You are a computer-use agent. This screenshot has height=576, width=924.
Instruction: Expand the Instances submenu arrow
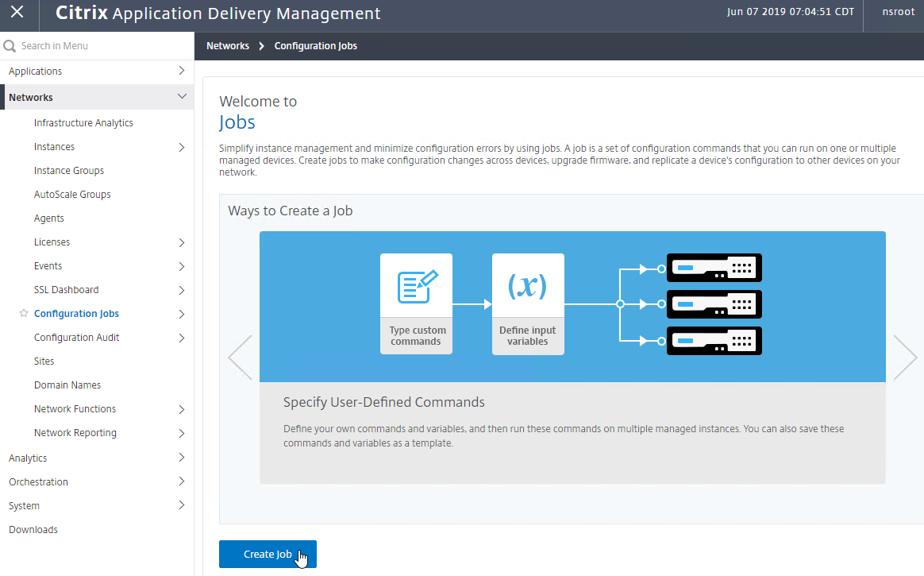(x=182, y=148)
